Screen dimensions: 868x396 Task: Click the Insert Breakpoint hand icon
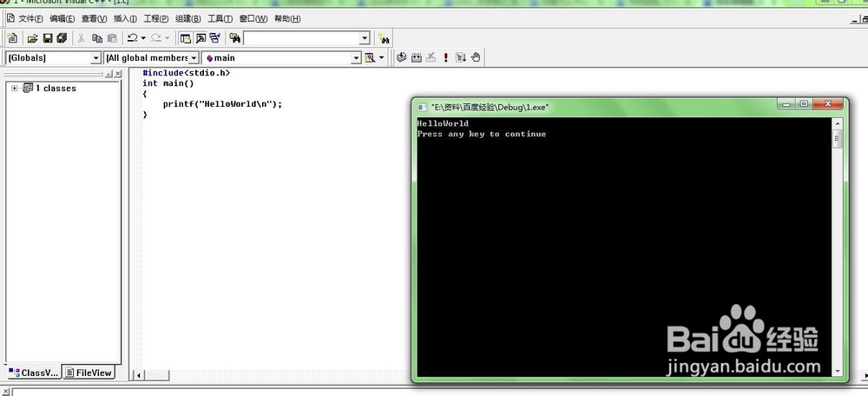(476, 57)
